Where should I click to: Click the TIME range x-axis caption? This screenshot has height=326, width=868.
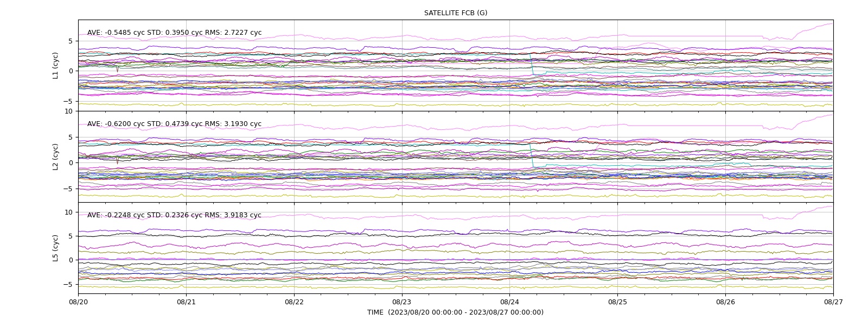point(455,312)
